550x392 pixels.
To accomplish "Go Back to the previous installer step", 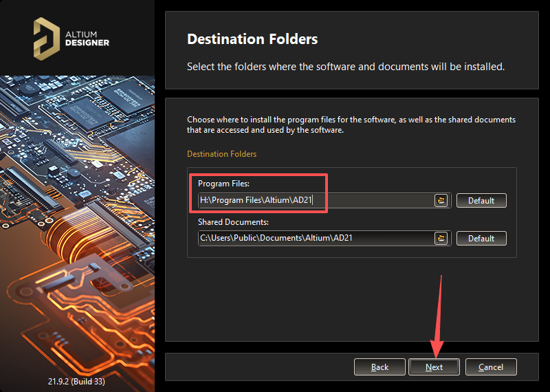I will [379, 367].
